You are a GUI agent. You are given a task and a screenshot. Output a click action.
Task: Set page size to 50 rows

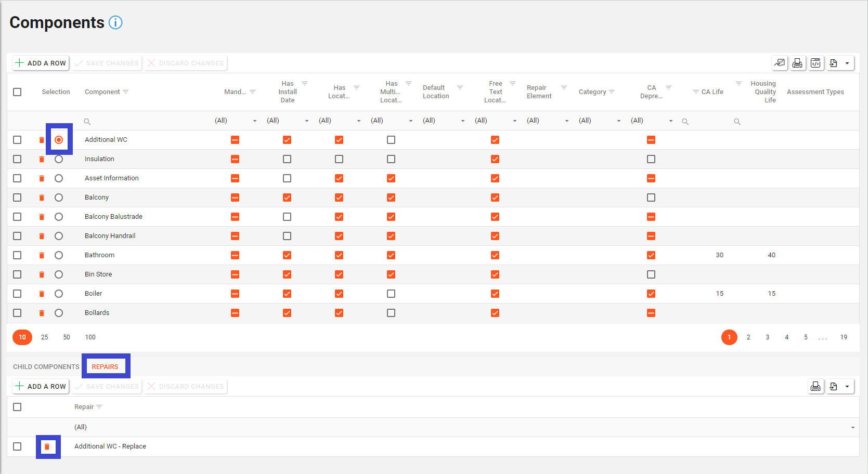(67, 337)
